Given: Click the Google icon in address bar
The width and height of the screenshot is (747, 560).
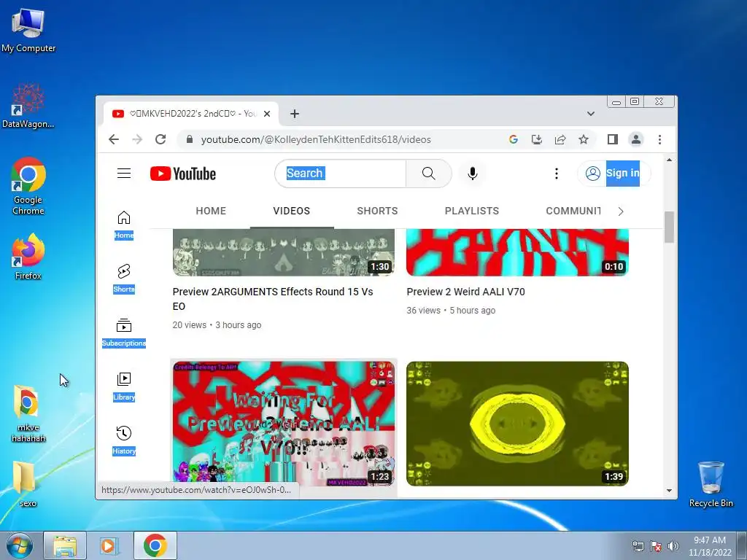Looking at the screenshot, I should pos(513,139).
